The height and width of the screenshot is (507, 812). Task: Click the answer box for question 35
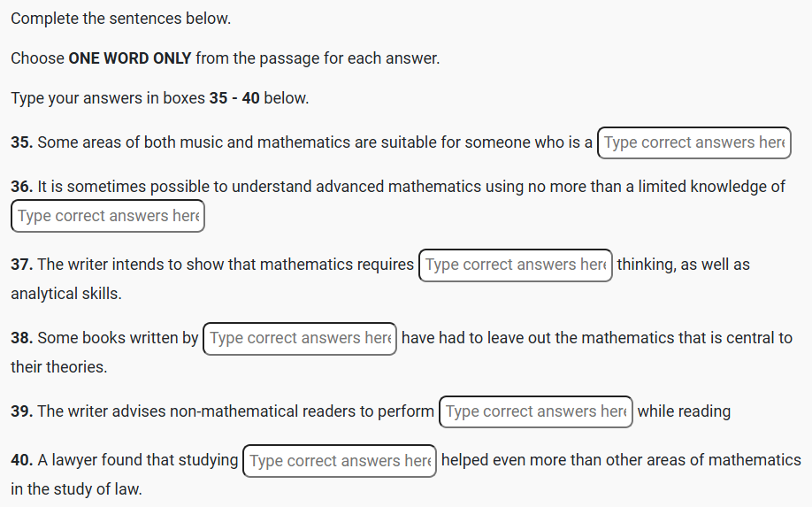693,142
